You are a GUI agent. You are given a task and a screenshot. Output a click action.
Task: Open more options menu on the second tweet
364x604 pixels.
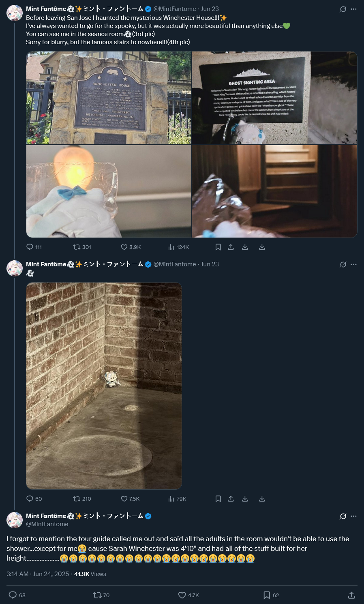[353, 264]
